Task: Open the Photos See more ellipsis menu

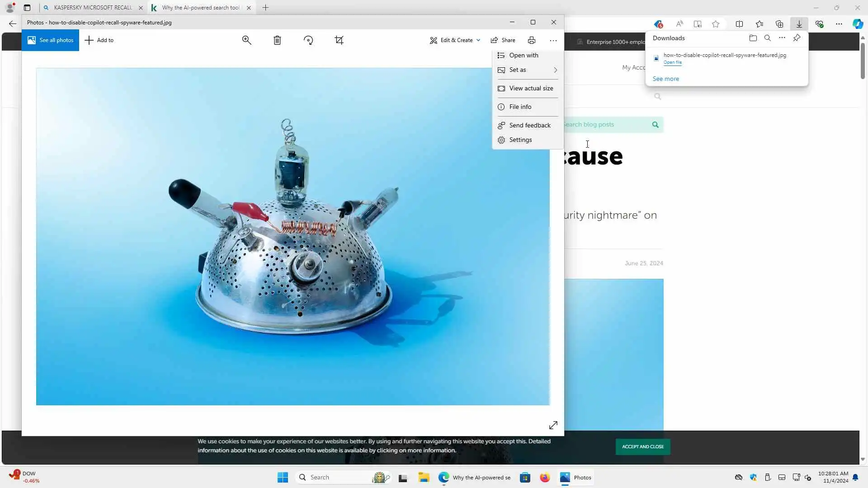Action: pyautogui.click(x=553, y=40)
